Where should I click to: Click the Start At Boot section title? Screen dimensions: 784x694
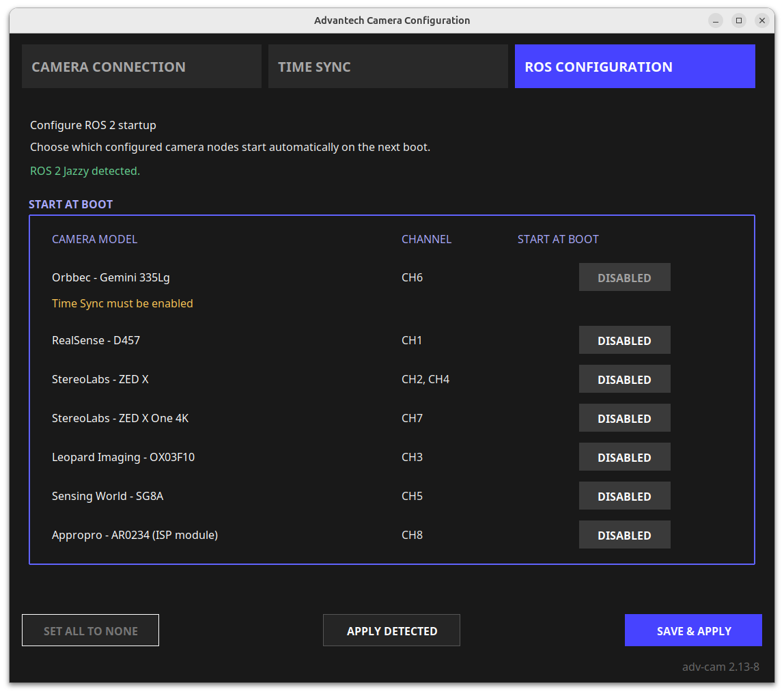click(70, 204)
